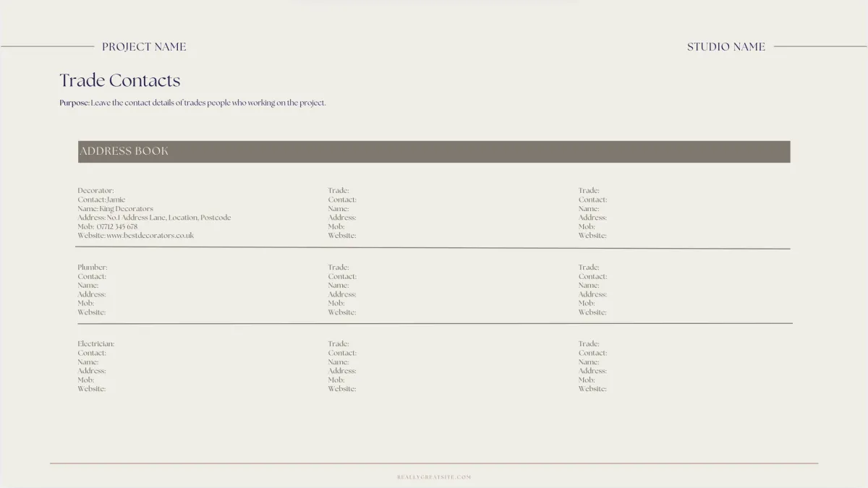
Task: Click Trade: in middle column beside Decorator
Action: coord(339,191)
